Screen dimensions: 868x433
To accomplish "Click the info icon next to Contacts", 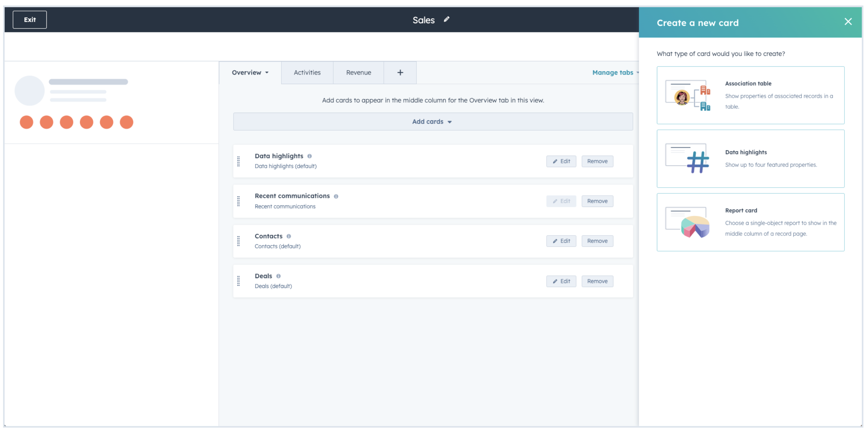I will pyautogui.click(x=289, y=236).
